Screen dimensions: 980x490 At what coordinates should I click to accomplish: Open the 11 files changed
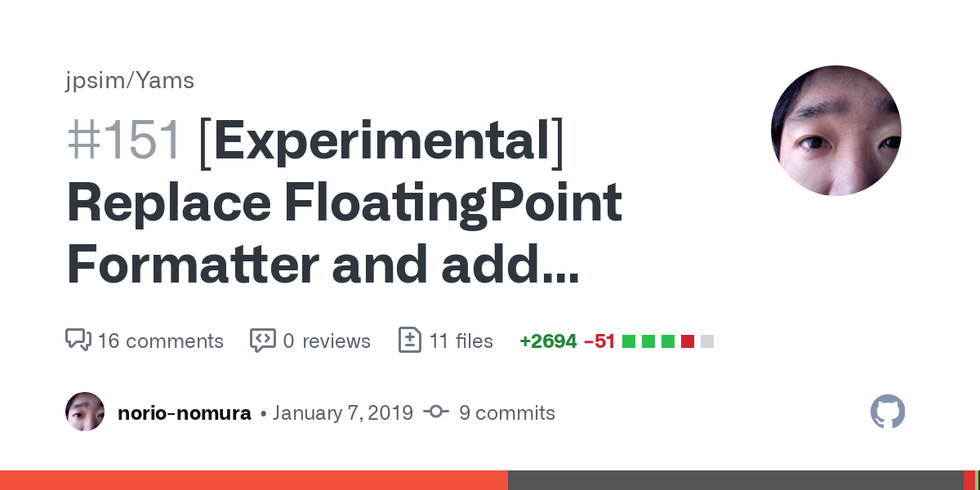461,341
